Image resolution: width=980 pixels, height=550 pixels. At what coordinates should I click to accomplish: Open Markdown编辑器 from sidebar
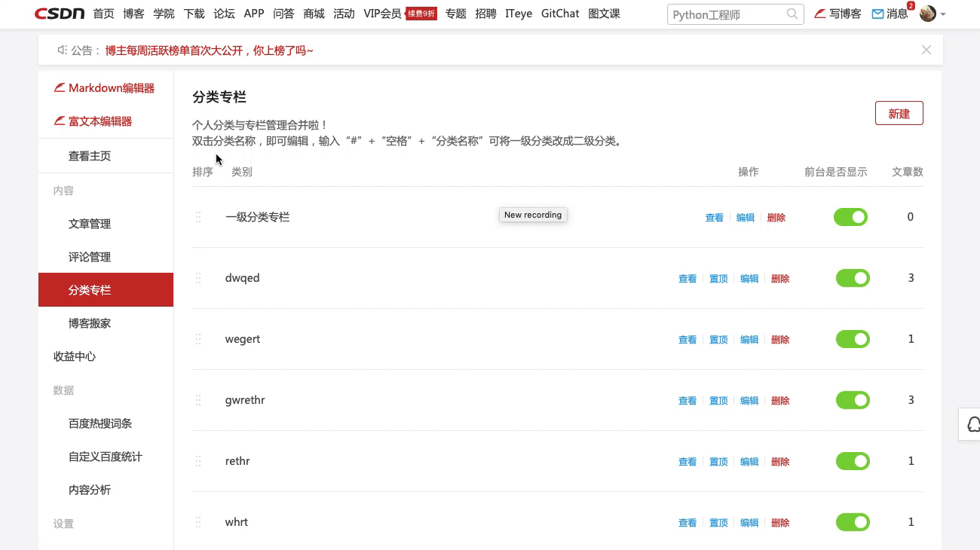pyautogui.click(x=106, y=88)
